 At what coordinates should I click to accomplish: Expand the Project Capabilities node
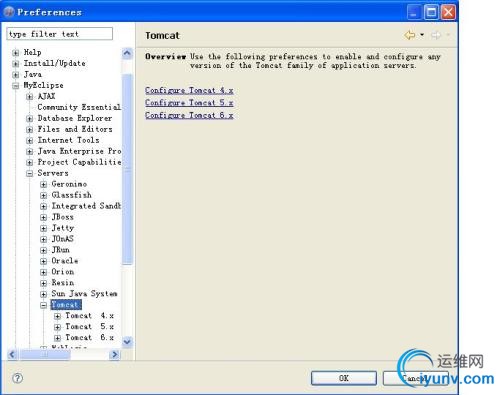29,163
